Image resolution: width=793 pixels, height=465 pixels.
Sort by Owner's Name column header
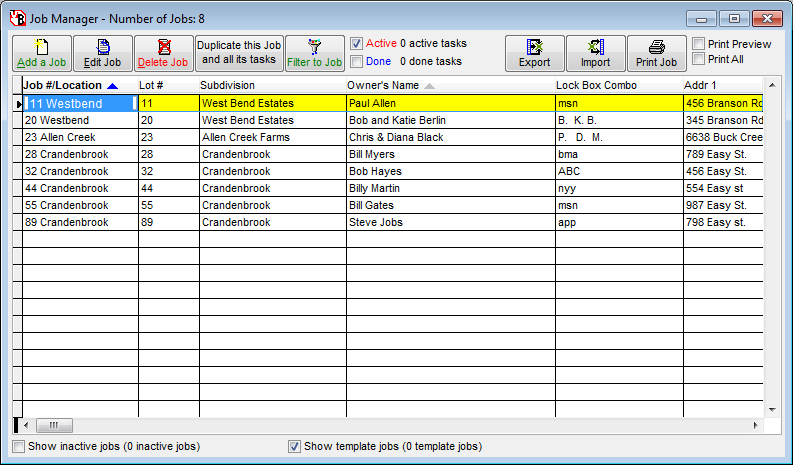pyautogui.click(x=384, y=85)
